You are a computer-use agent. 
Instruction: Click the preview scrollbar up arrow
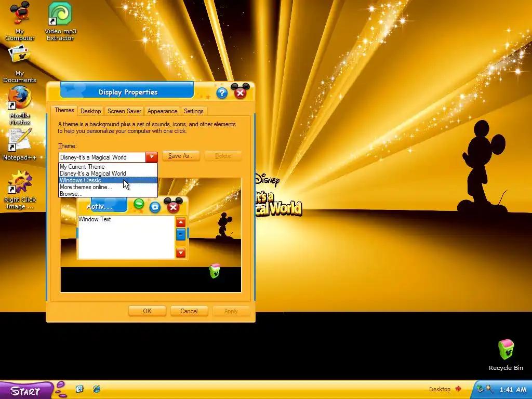click(x=181, y=222)
